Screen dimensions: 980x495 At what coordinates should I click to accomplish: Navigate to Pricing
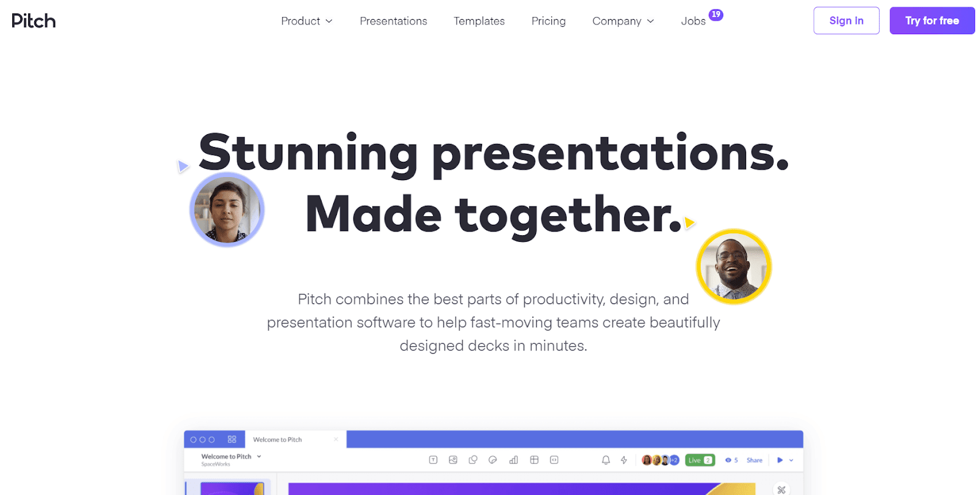548,21
